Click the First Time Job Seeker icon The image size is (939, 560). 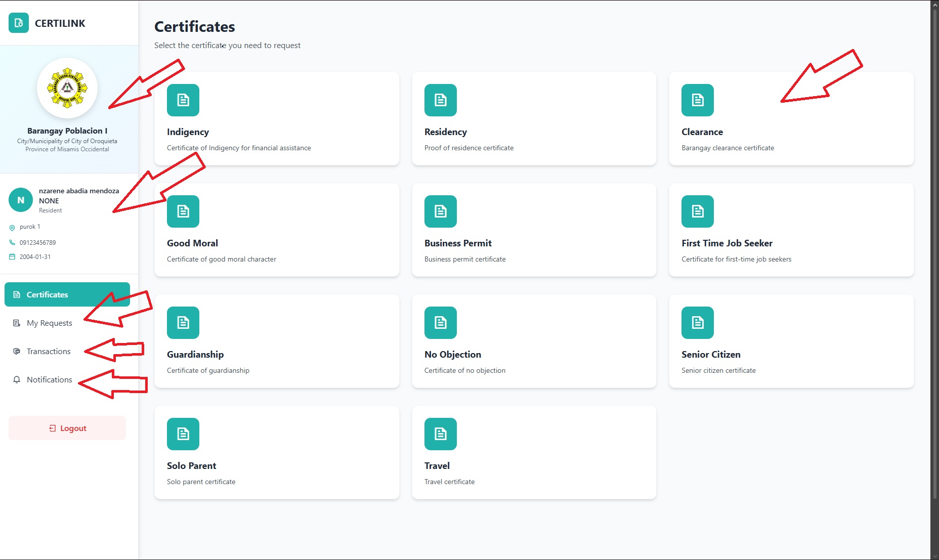pyautogui.click(x=698, y=211)
